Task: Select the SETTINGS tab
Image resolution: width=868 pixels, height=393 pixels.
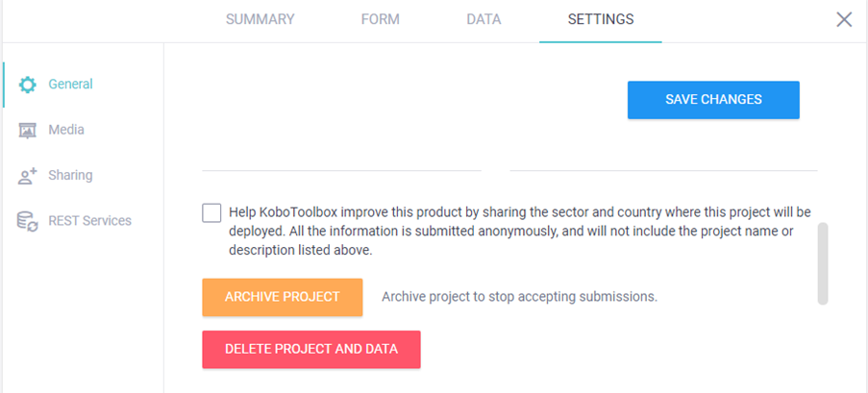Action: pos(600,19)
